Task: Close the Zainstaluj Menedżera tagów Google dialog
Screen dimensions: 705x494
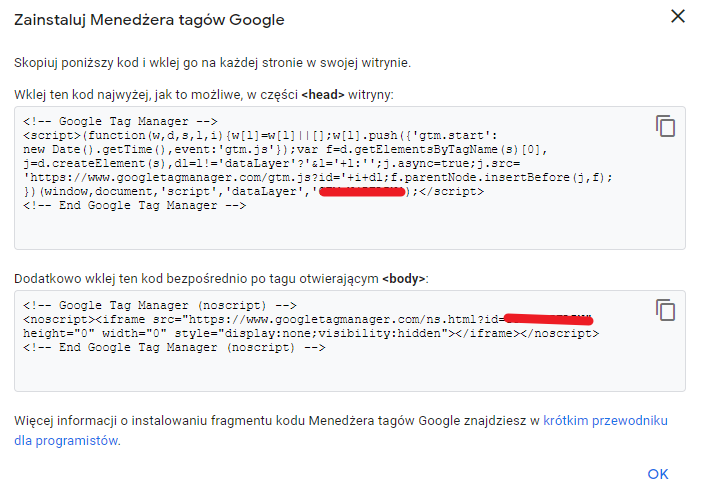Action: tap(677, 17)
